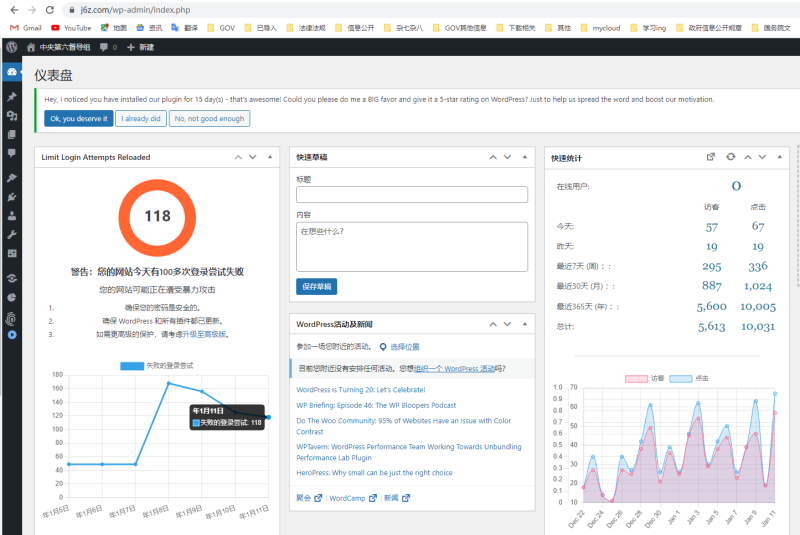This screenshot has height=535, width=800.
Task: Open Users person sidebar icon
Action: pos(12,216)
